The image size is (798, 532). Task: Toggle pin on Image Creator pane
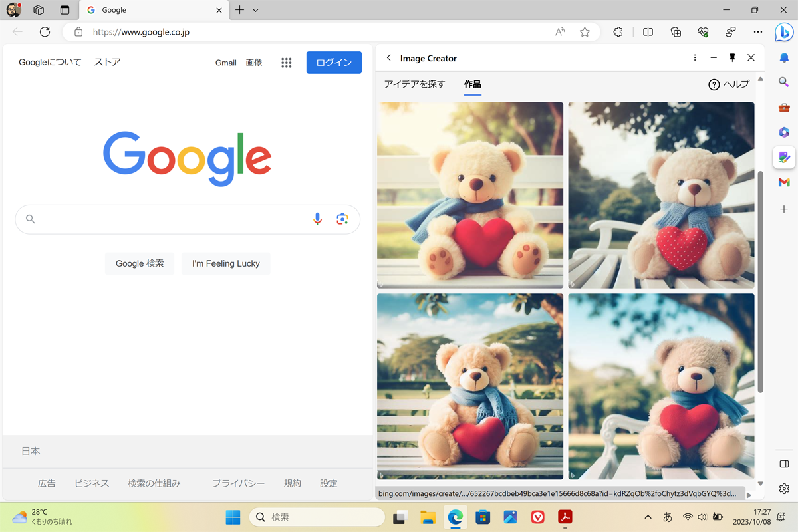(732, 58)
